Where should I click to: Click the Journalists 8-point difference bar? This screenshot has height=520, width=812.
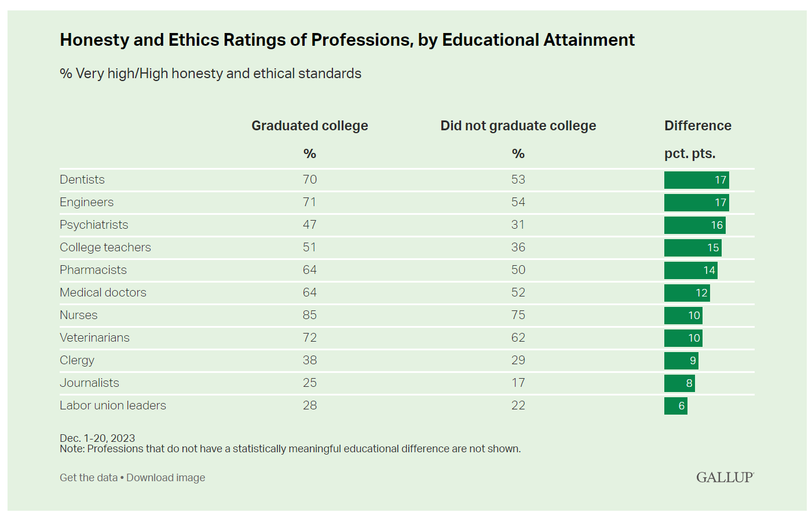[679, 383]
